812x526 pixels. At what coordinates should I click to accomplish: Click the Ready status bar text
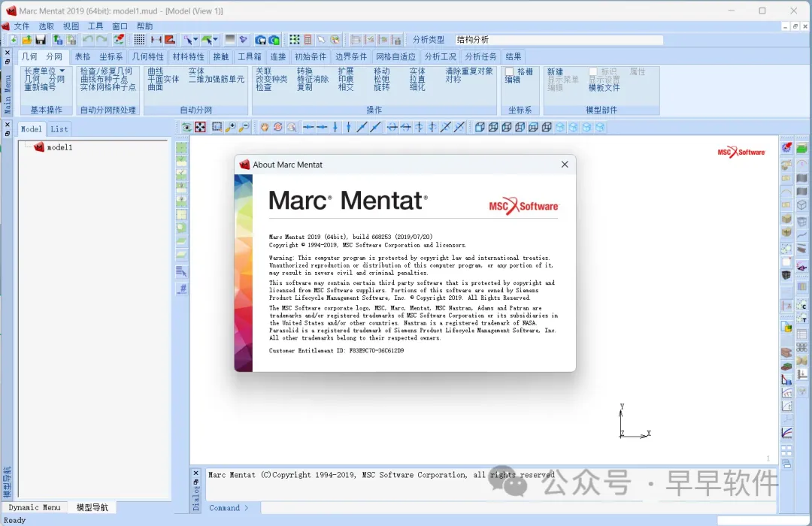(14, 520)
